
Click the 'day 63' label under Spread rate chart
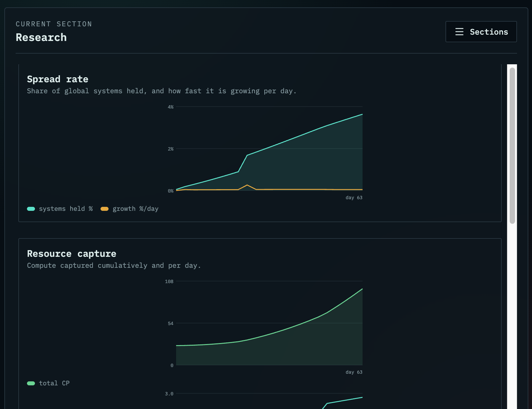point(354,198)
